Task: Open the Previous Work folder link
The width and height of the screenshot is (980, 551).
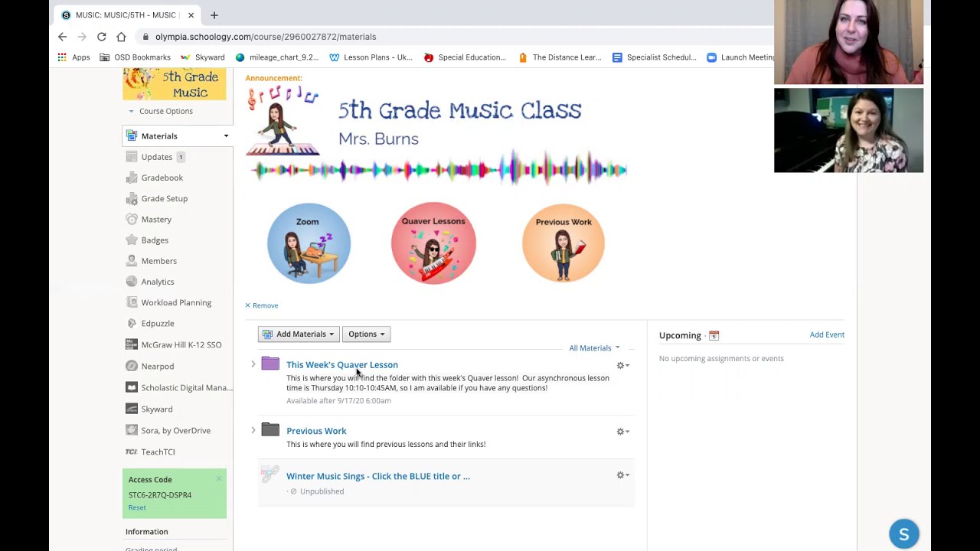Action: 316,431
